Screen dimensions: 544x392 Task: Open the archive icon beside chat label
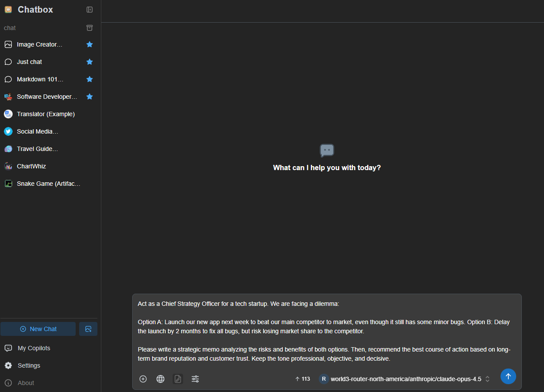pyautogui.click(x=90, y=28)
